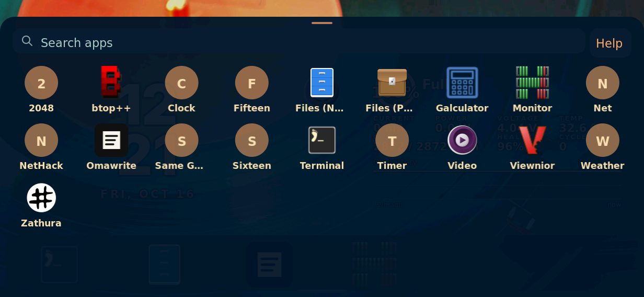Focus the Search apps field
This screenshot has height=297, width=644.
coord(299,41)
